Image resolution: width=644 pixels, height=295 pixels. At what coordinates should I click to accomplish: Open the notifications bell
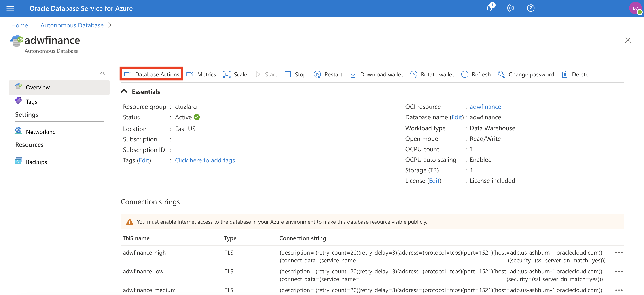tap(489, 8)
